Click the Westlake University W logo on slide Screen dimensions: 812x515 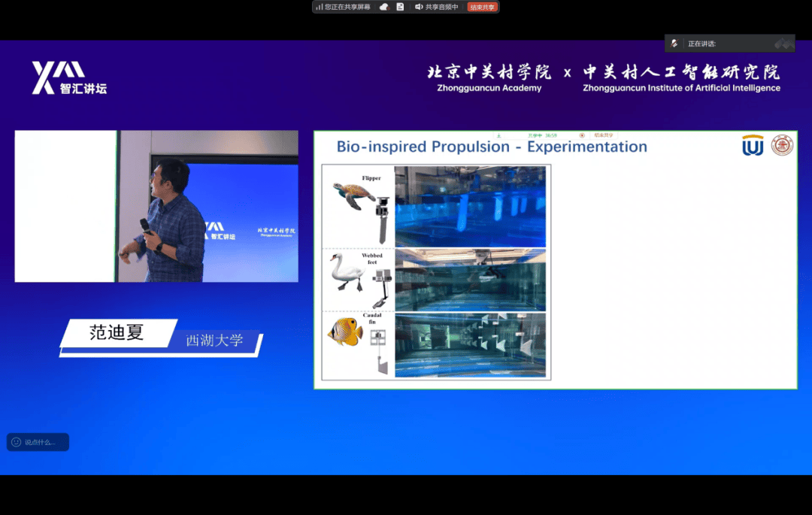click(753, 146)
